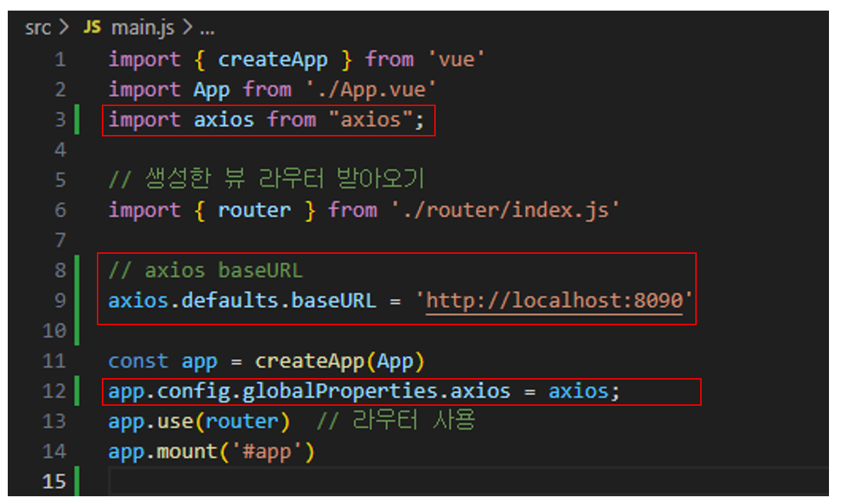Click line number 9 to select the line
Image resolution: width=841 pixels, height=504 pixels.
[x=60, y=300]
